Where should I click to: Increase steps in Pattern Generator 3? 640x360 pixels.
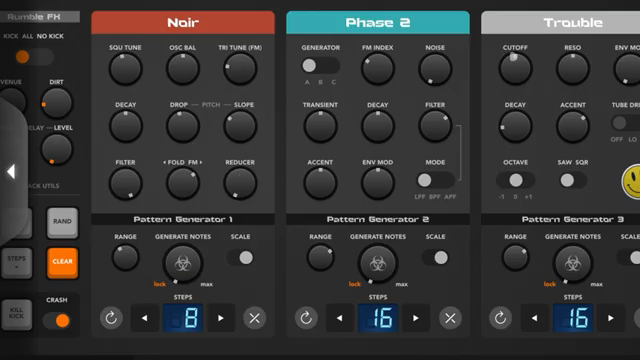(x=611, y=318)
